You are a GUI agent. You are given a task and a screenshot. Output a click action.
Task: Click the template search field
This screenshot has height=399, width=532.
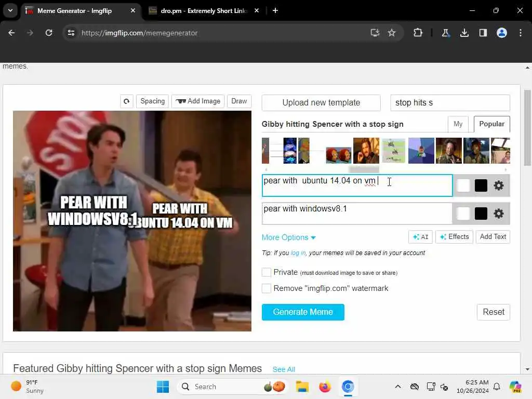pyautogui.click(x=450, y=102)
